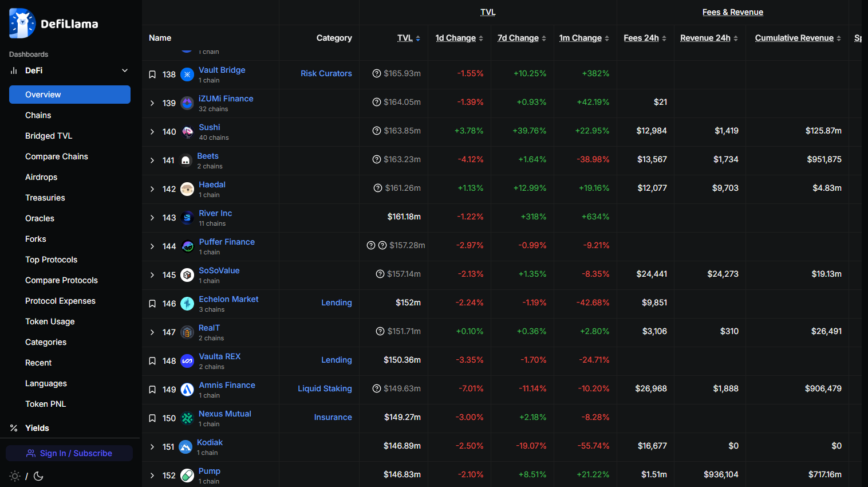Image resolution: width=868 pixels, height=487 pixels.
Task: Click the Nexus Mutual protocol logo
Action: point(187,418)
